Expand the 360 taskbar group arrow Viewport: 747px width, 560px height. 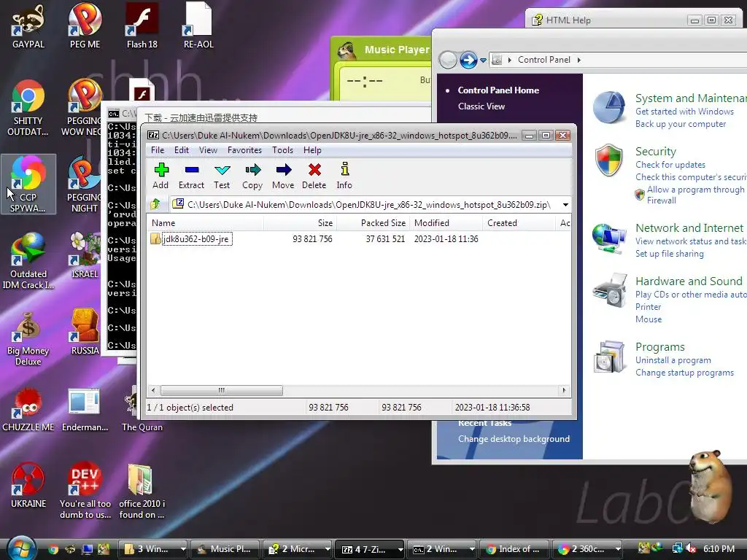click(617, 549)
